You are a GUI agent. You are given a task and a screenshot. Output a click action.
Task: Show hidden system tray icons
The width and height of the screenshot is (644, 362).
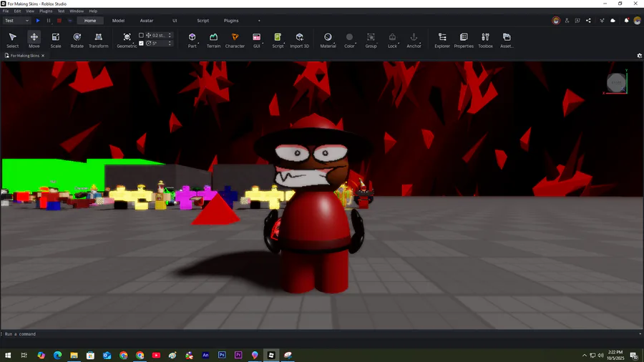584,356
